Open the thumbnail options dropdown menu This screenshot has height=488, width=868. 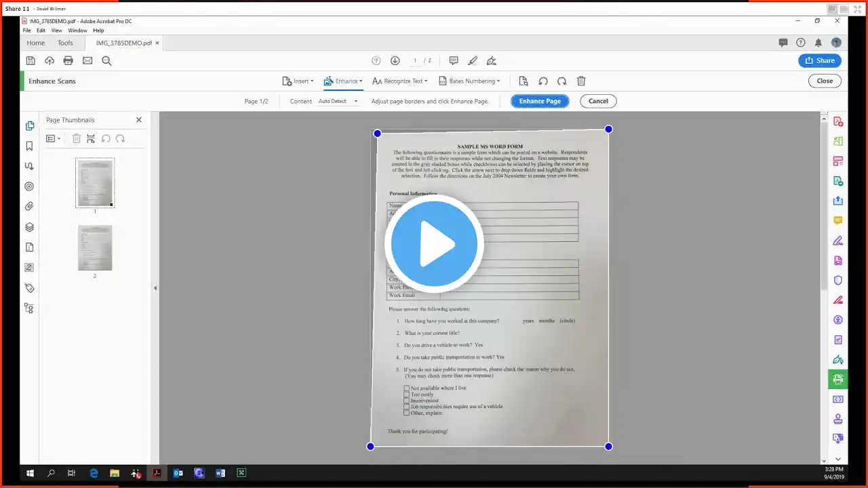click(53, 138)
